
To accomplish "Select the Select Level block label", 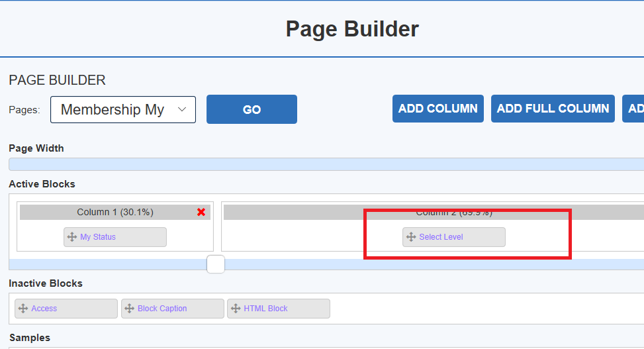I will coord(441,237).
